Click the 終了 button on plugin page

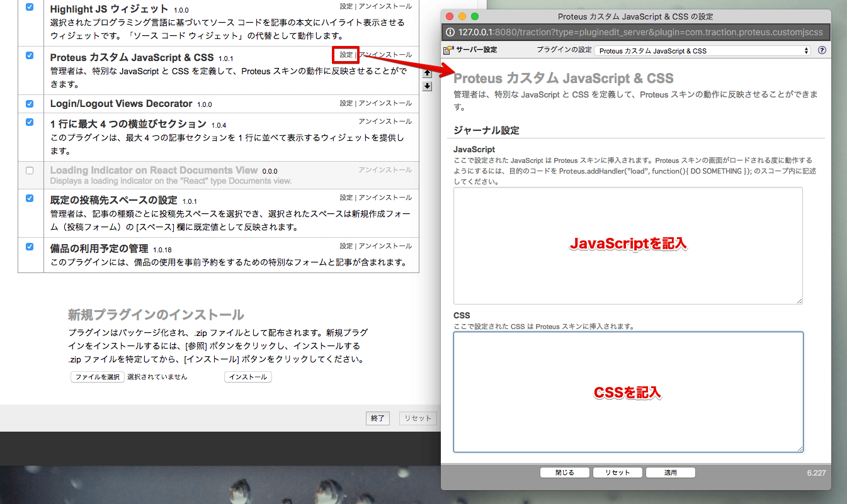tap(378, 418)
